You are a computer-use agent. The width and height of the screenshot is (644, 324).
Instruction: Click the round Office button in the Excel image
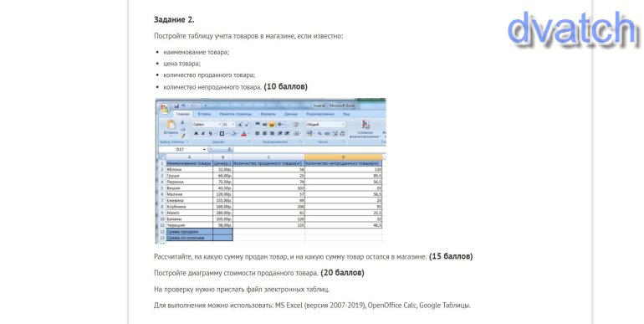165,109
